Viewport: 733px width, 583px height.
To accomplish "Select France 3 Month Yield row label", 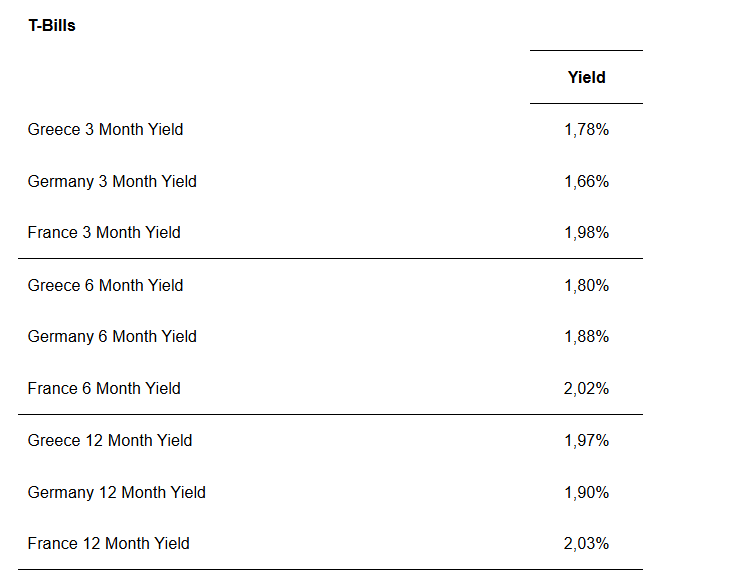I will click(x=104, y=232).
